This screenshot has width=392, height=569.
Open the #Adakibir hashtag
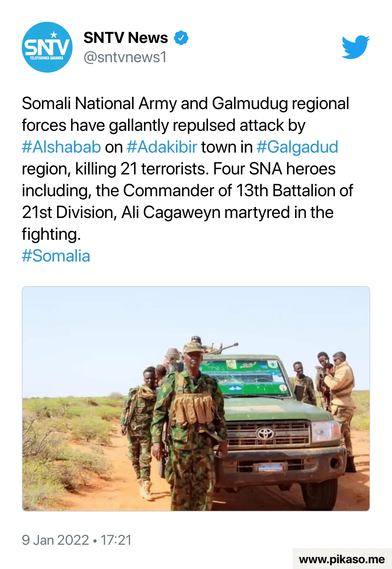point(162,147)
